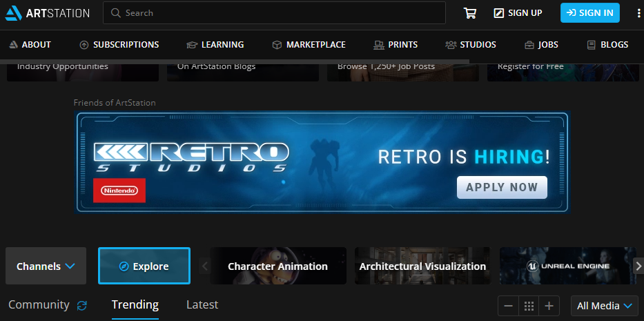Select the grid view icon
The height and width of the screenshot is (321, 644).
pyautogui.click(x=529, y=306)
